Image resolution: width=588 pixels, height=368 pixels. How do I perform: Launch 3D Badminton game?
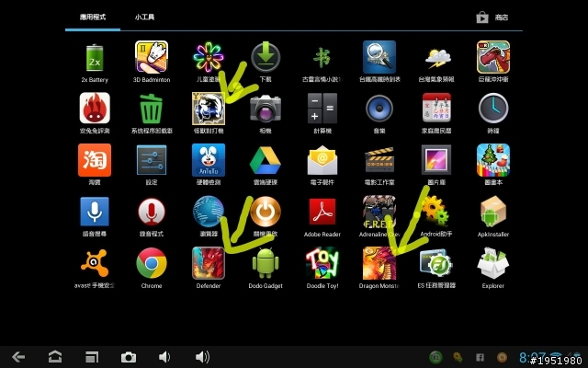pos(152,57)
